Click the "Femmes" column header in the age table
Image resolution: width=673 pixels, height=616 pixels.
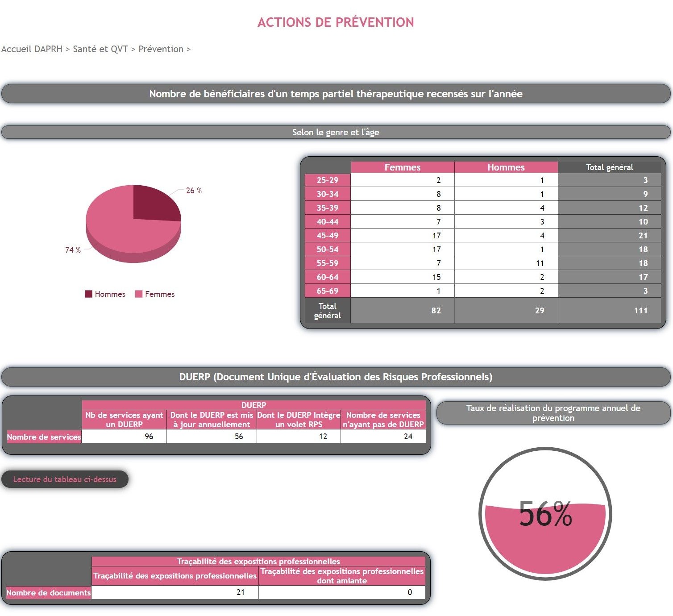coord(402,167)
